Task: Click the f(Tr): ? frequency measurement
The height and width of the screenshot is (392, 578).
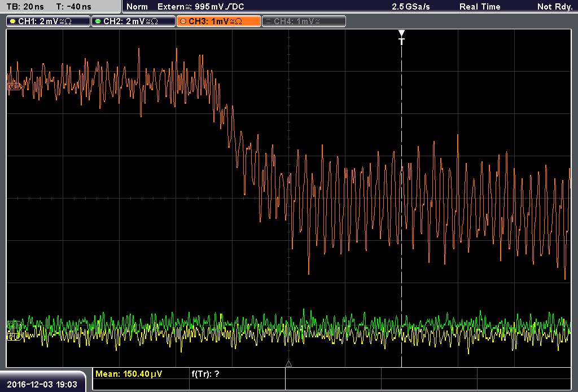Action: (205, 374)
